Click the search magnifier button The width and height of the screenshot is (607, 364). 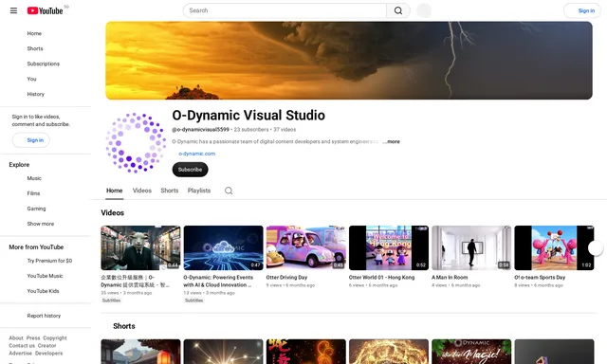[x=398, y=10]
